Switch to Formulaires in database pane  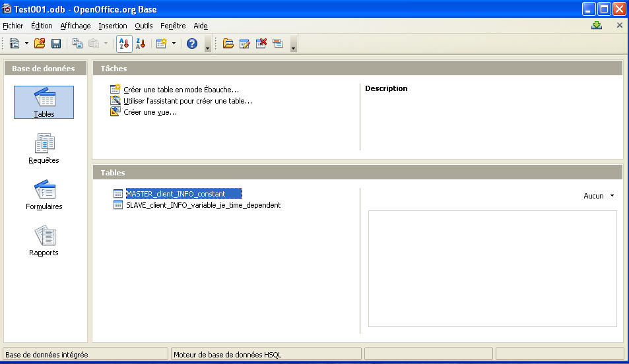click(x=44, y=195)
